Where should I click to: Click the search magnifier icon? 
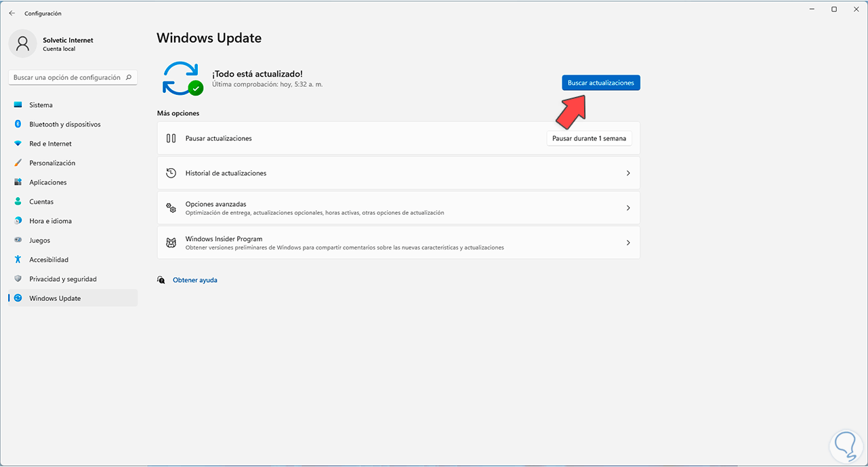click(x=129, y=78)
